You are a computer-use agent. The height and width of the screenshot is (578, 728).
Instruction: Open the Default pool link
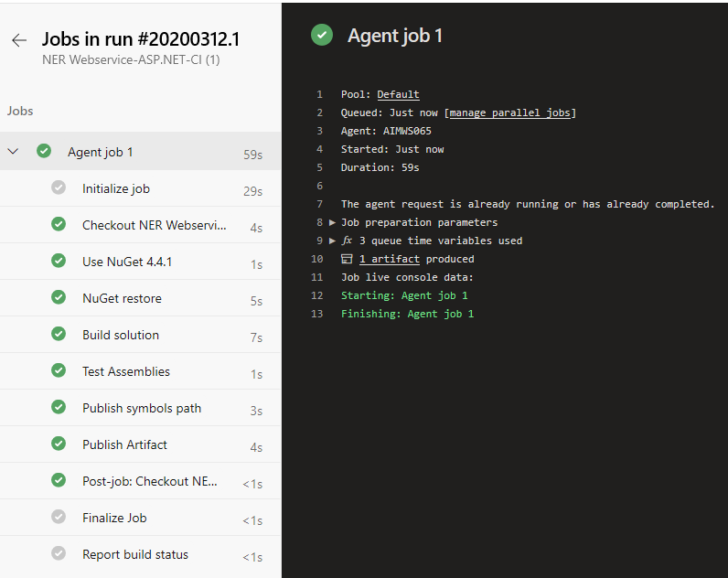click(398, 94)
